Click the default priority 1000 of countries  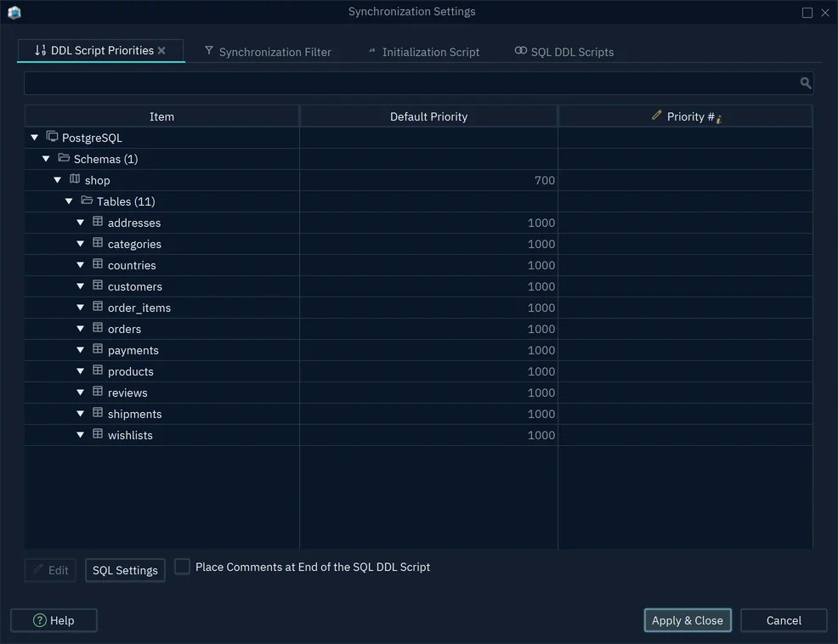(x=428, y=265)
